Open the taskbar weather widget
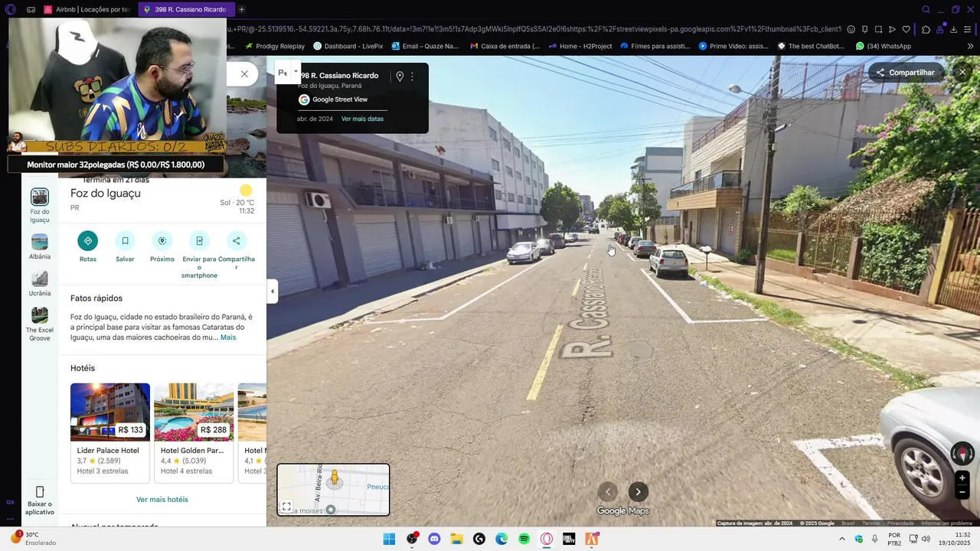This screenshot has width=980, height=551. click(x=34, y=539)
